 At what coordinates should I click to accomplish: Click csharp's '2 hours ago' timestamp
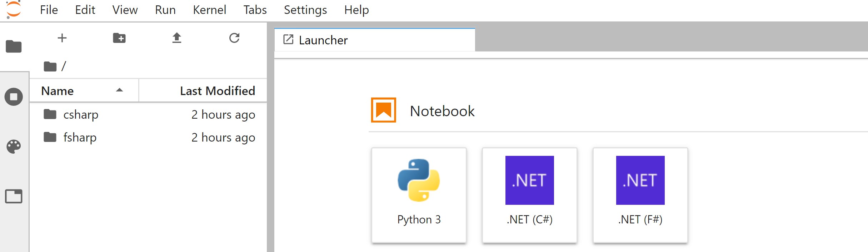tap(223, 115)
